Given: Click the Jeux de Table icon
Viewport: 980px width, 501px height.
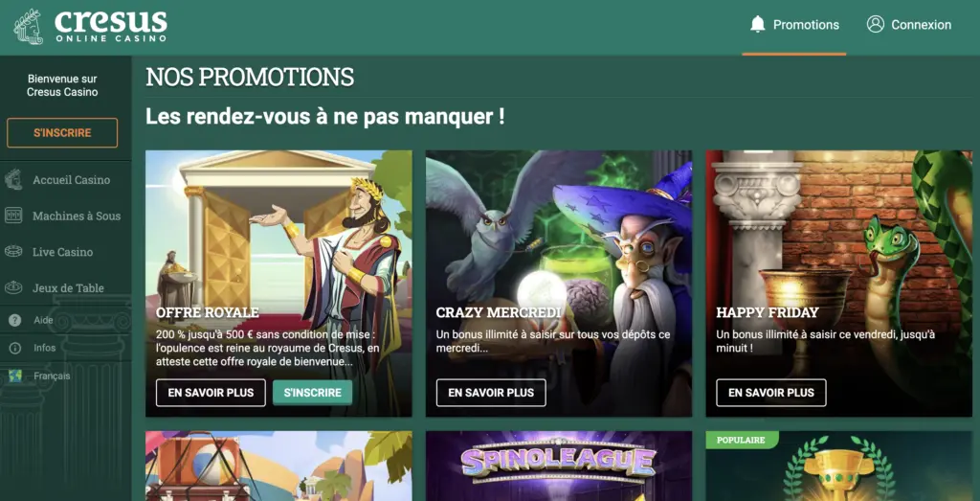Looking at the screenshot, I should point(13,288).
